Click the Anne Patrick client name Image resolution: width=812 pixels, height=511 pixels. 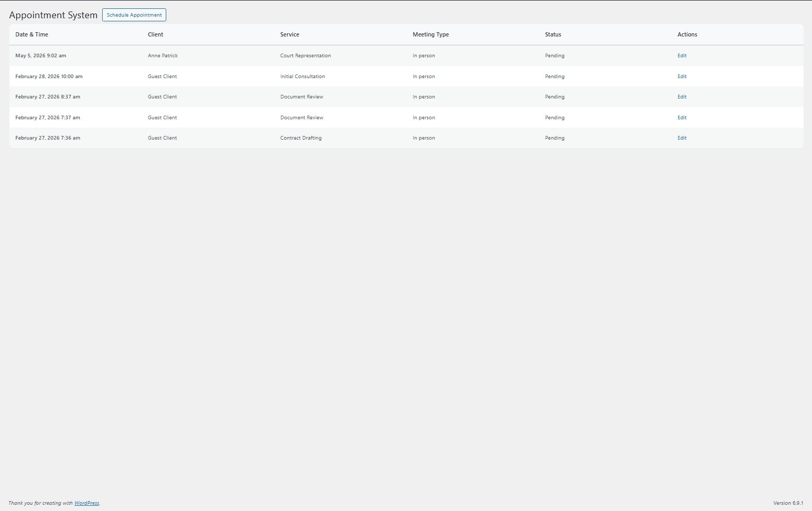[163, 56]
